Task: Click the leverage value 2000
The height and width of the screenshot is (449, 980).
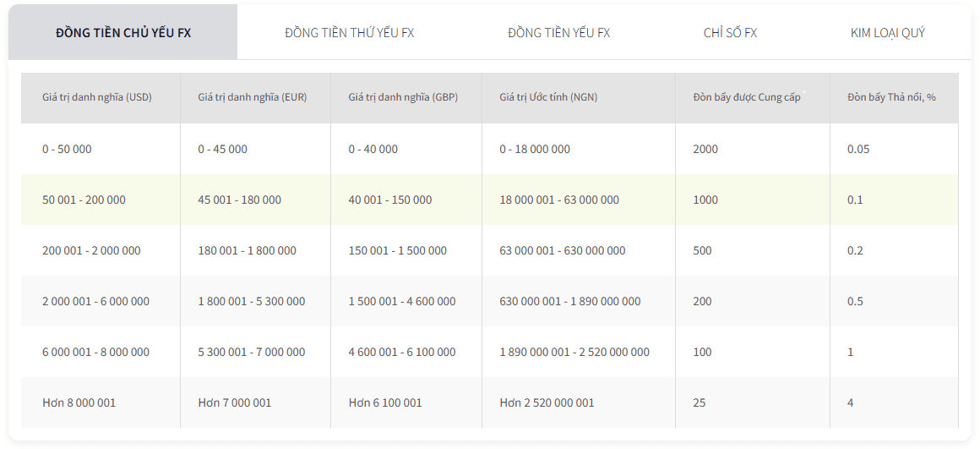Action: [705, 149]
